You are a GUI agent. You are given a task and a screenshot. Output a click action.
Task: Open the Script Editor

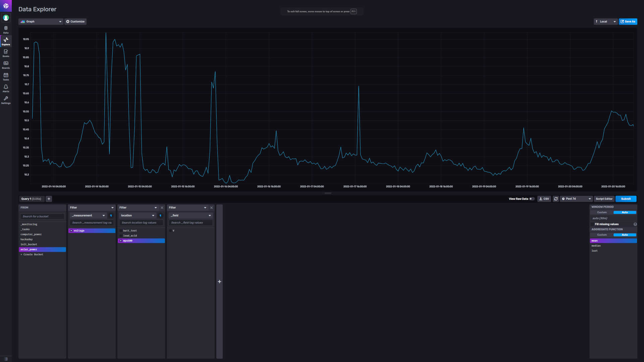[x=604, y=199]
